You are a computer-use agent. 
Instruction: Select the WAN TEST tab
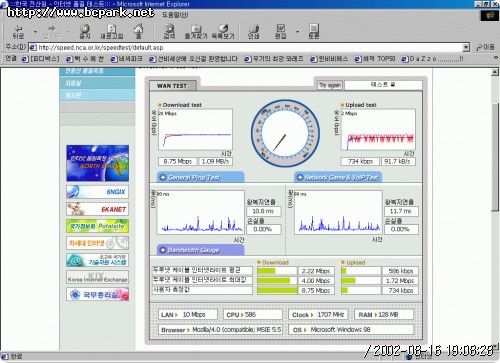click(x=172, y=86)
